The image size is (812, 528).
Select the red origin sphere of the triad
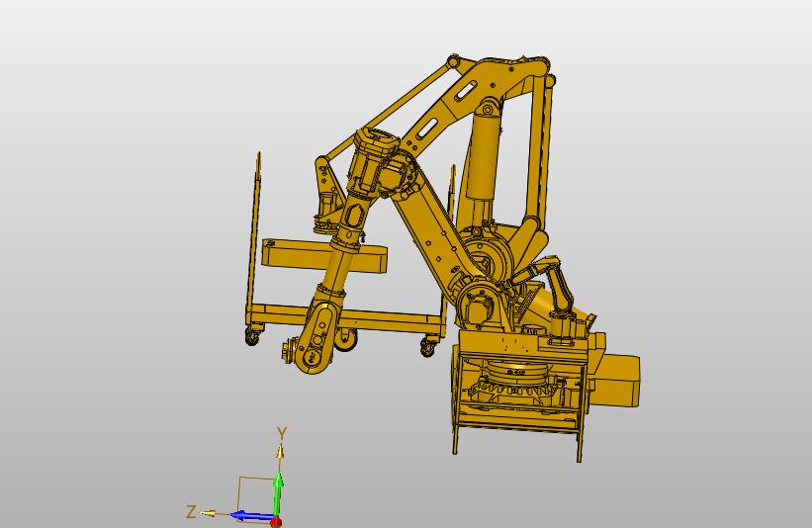pos(276,521)
